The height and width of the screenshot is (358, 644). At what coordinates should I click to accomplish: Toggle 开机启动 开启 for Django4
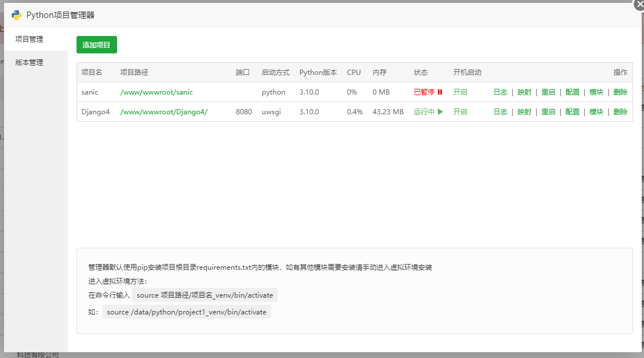460,112
